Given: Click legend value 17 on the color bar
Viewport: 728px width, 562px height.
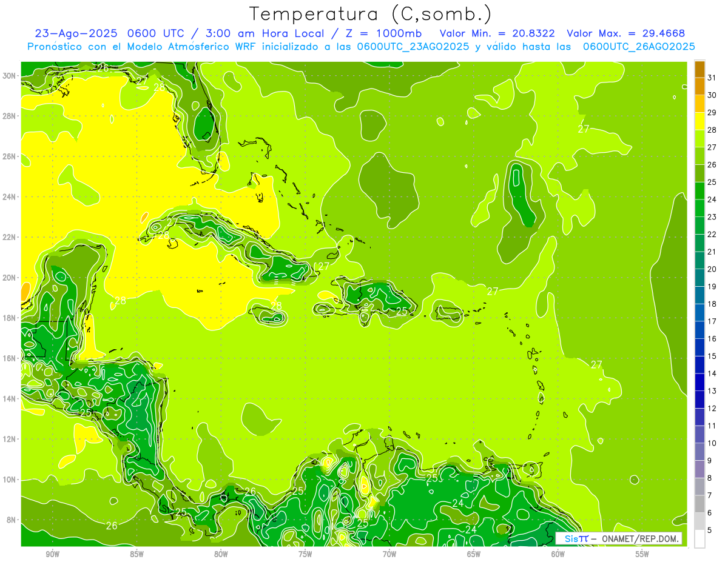Looking at the screenshot, I should coord(712,321).
